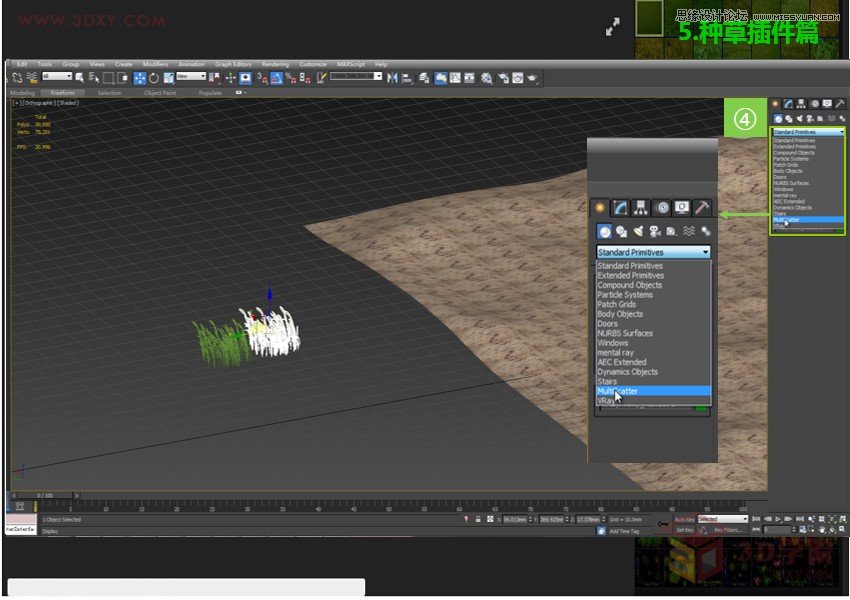
Task: Open the Utilities panel hammer icon
Action: (701, 207)
